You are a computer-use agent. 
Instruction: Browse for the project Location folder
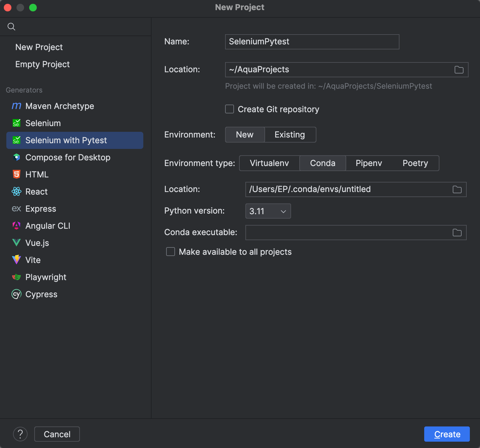(458, 70)
